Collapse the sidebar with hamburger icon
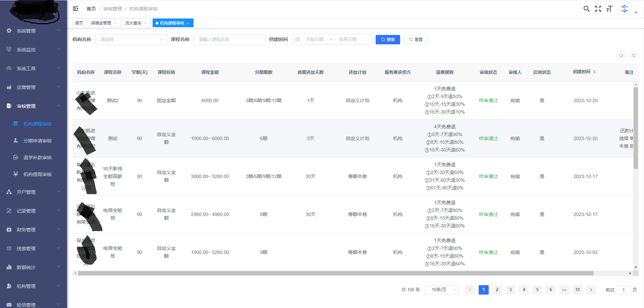The image size is (644, 308). pos(75,8)
